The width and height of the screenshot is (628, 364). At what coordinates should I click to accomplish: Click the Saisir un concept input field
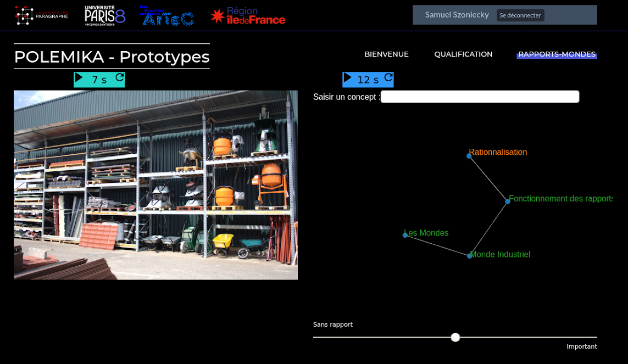pos(480,97)
